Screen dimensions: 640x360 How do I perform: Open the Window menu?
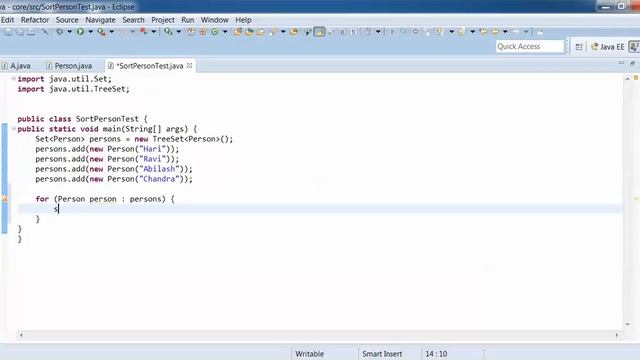pyautogui.click(x=214, y=20)
